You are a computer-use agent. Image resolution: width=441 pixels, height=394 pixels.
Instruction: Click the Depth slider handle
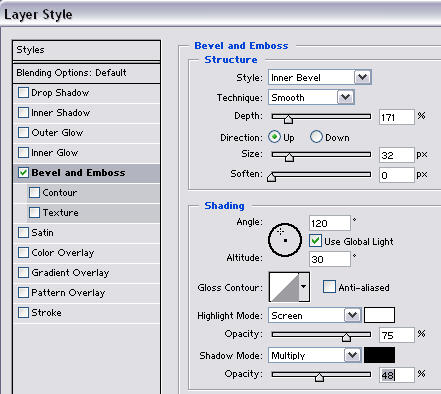288,119
